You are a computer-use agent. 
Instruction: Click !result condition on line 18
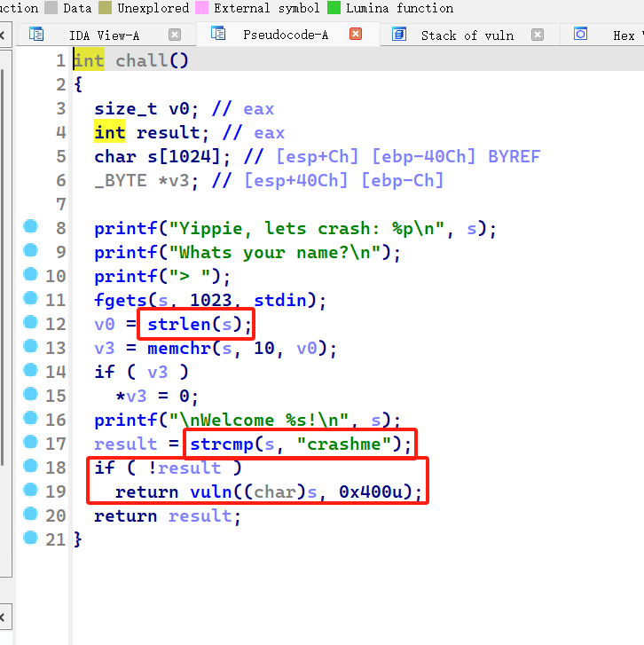click(185, 468)
